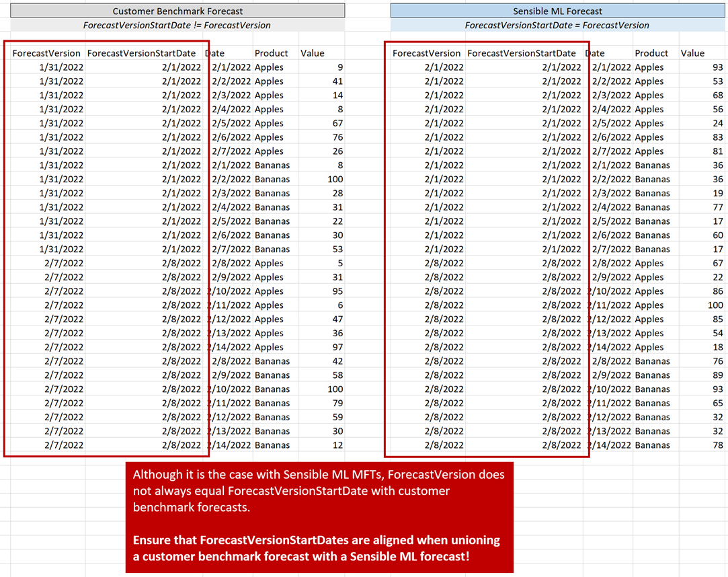This screenshot has height=577, width=728.
Task: Click value 9 in Customer Benchmark table
Action: (x=340, y=67)
